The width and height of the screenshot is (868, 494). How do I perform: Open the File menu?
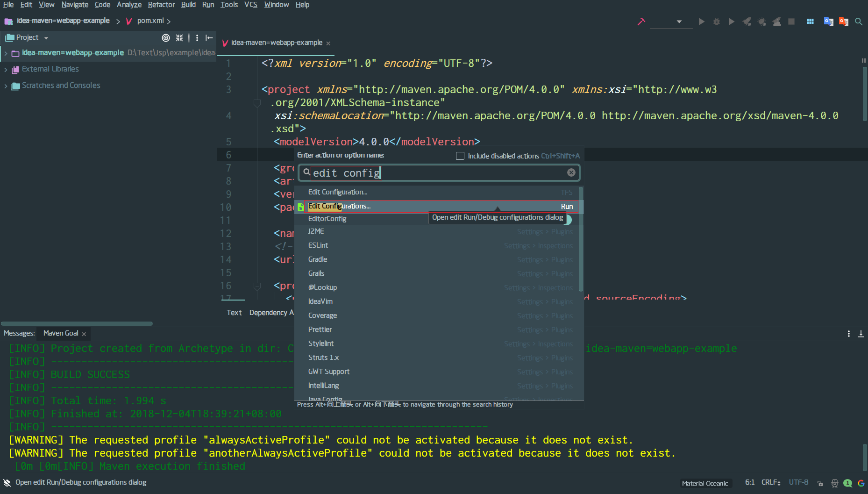8,5
